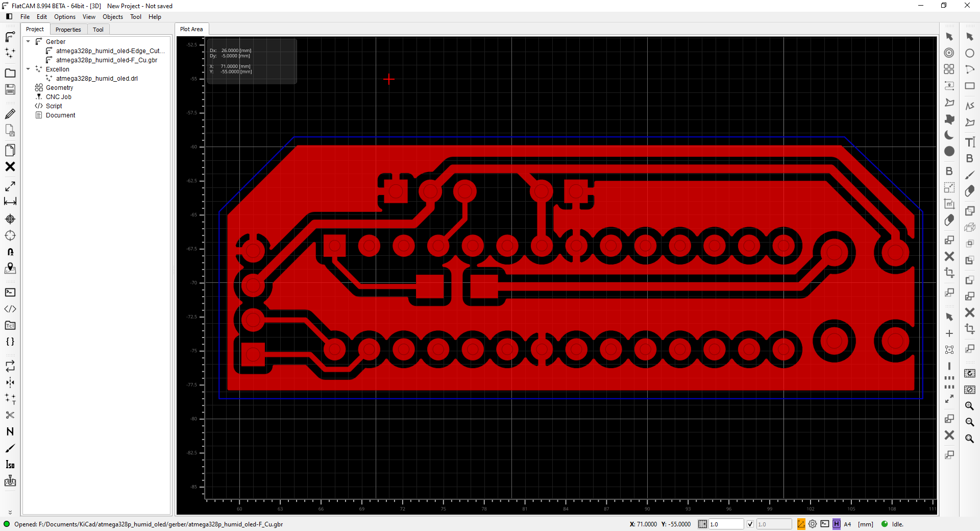980x531 pixels.
Task: Collapse the Excellon tree group
Action: click(x=28, y=69)
